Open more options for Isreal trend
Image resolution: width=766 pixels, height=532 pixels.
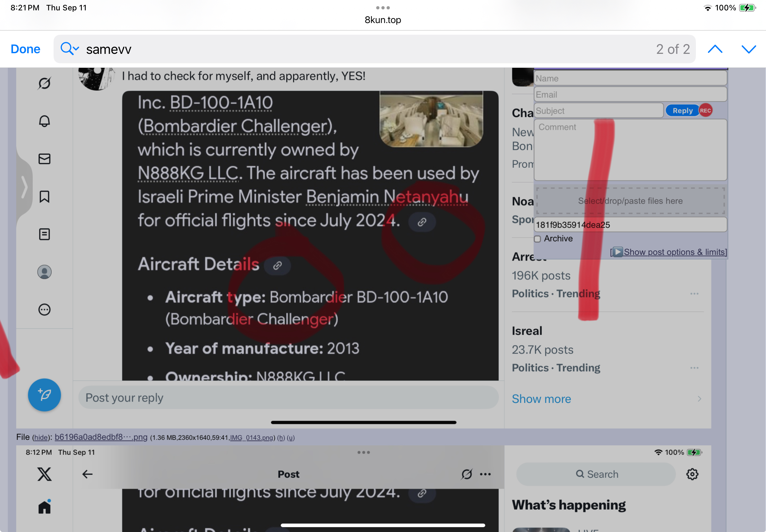pyautogui.click(x=695, y=368)
